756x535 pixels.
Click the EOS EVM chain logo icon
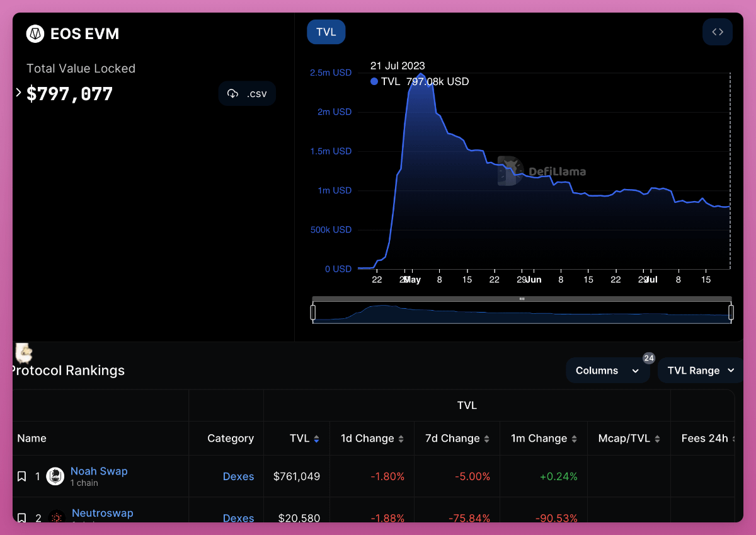pos(35,33)
